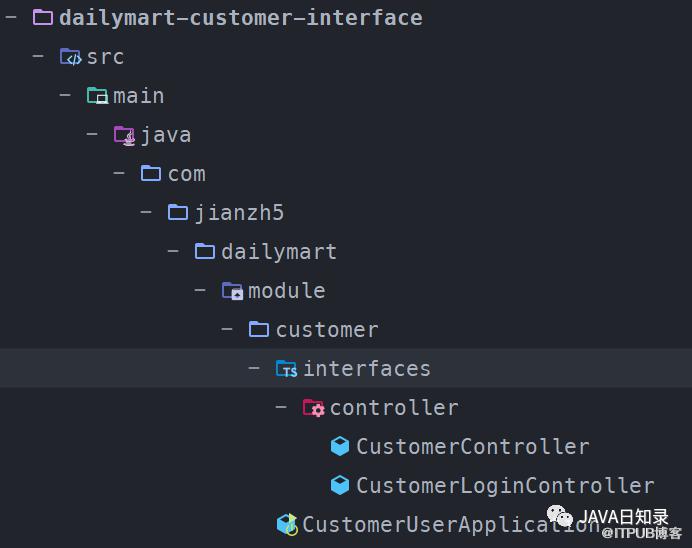
Task: Select the dailymart package label
Action: (279, 252)
